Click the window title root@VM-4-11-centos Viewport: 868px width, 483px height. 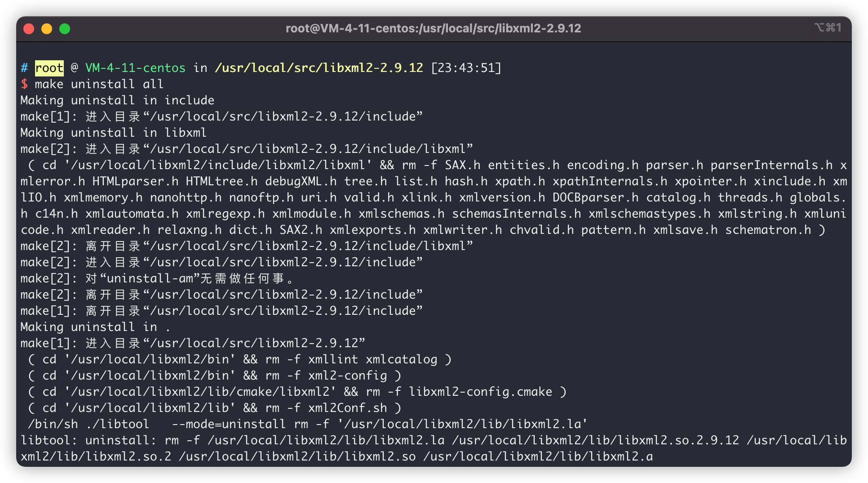point(433,28)
